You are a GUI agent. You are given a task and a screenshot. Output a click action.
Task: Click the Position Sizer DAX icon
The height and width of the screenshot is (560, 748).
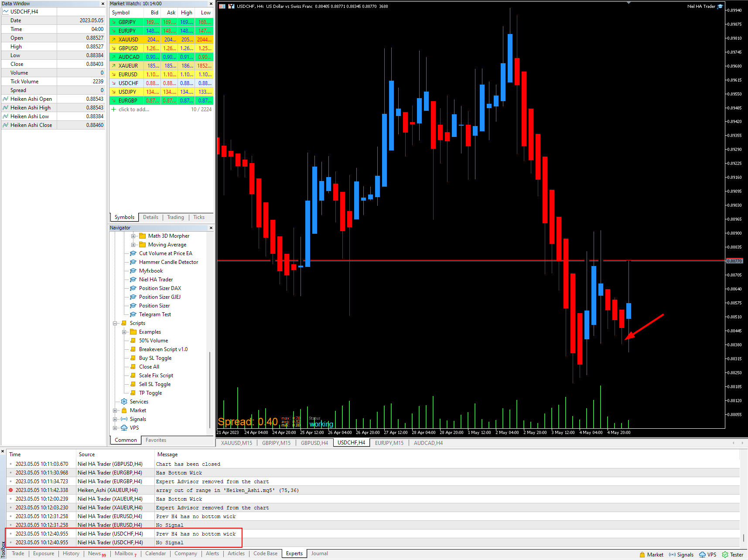(x=133, y=288)
